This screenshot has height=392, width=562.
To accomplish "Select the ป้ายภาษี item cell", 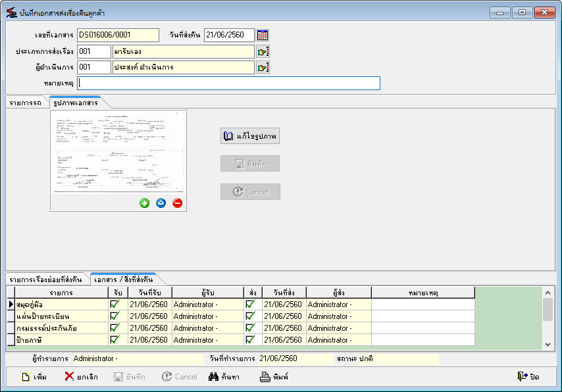I will [x=61, y=340].
